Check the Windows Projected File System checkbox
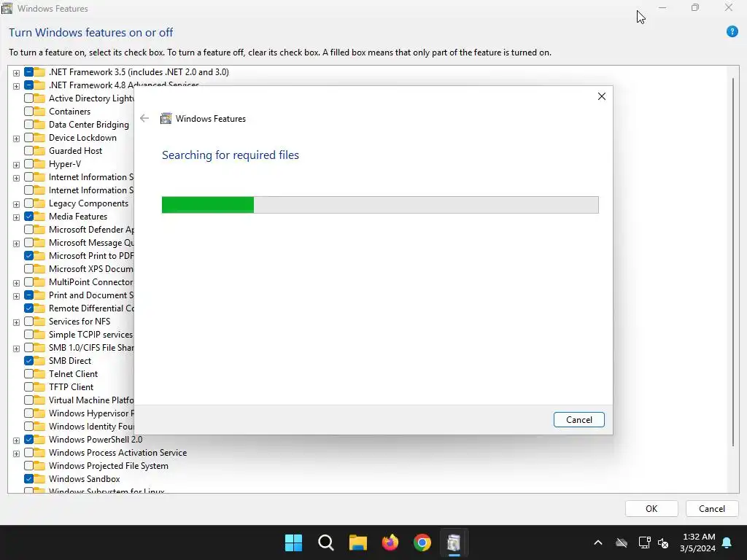The width and height of the screenshot is (747, 560). point(28,466)
